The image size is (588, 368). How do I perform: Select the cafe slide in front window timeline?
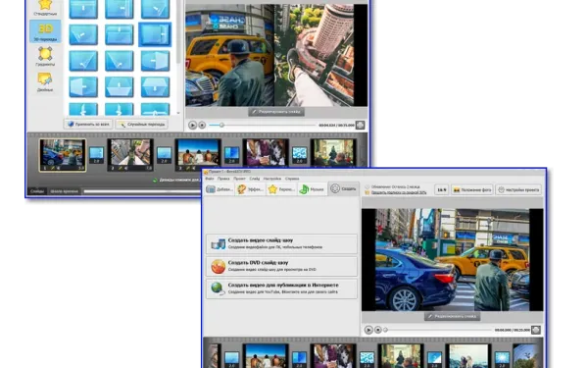coord(401,356)
